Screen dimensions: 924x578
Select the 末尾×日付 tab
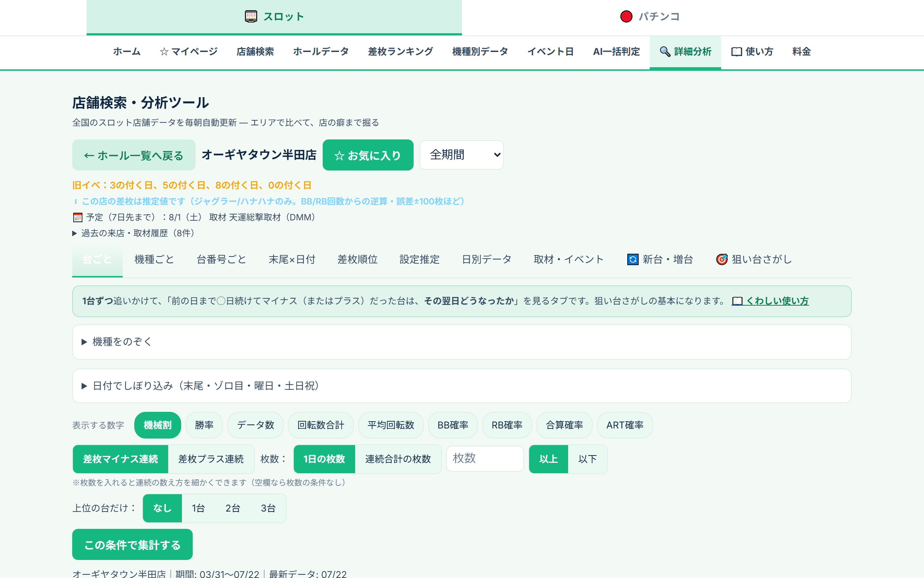click(292, 260)
